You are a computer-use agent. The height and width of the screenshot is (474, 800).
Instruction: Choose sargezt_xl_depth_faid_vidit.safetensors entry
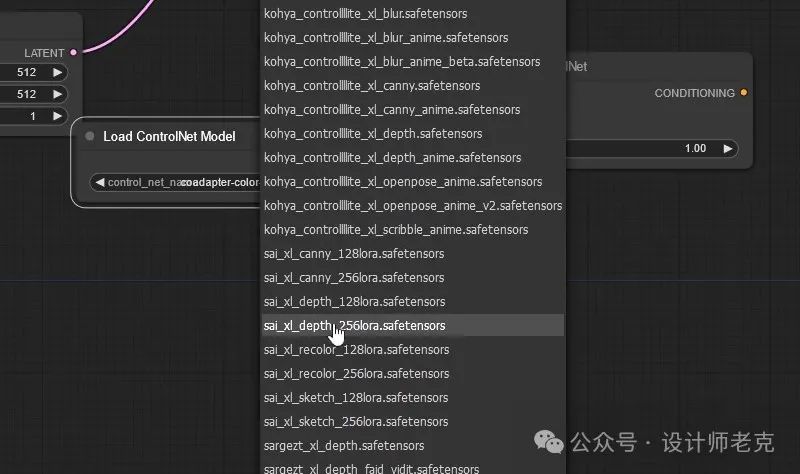click(412, 467)
